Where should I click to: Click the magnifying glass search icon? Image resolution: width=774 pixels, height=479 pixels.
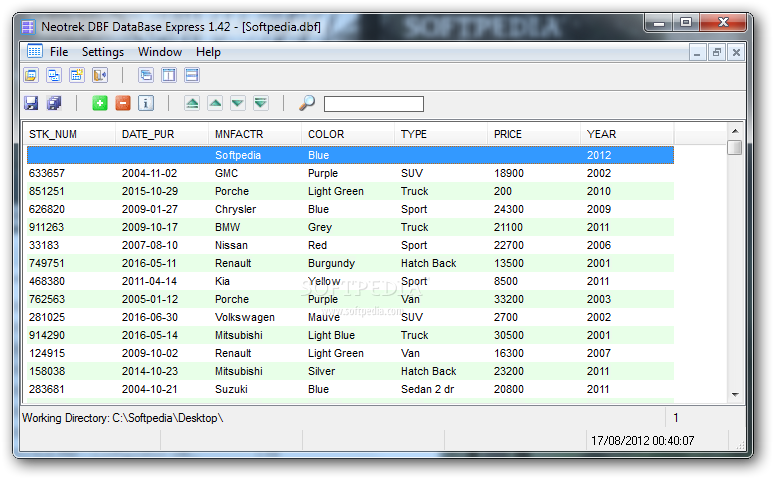(x=307, y=103)
